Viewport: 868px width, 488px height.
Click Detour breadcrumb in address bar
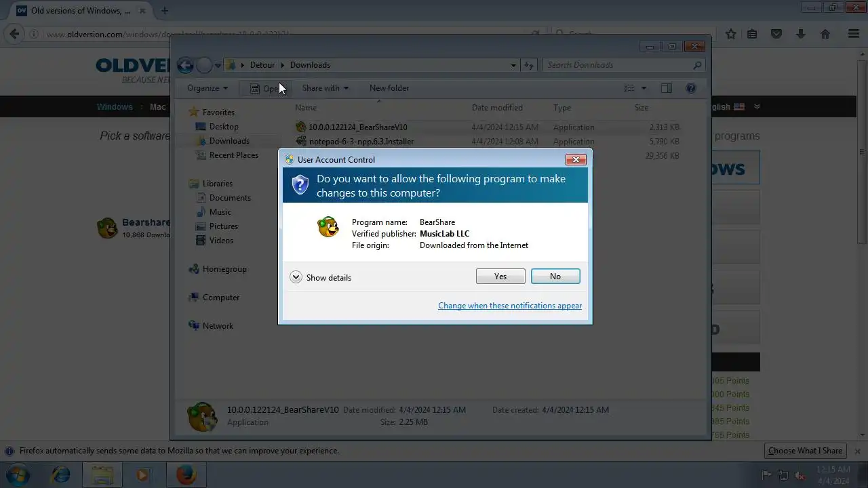(262, 65)
